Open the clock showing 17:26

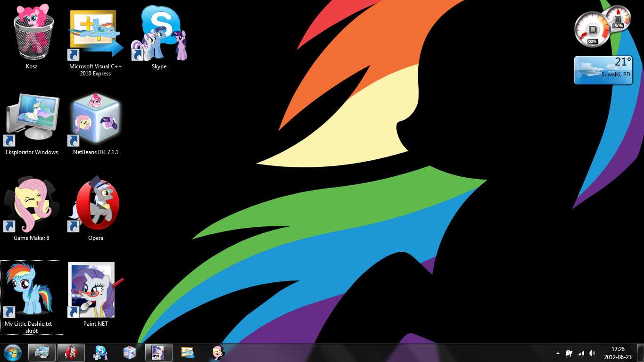(x=618, y=353)
